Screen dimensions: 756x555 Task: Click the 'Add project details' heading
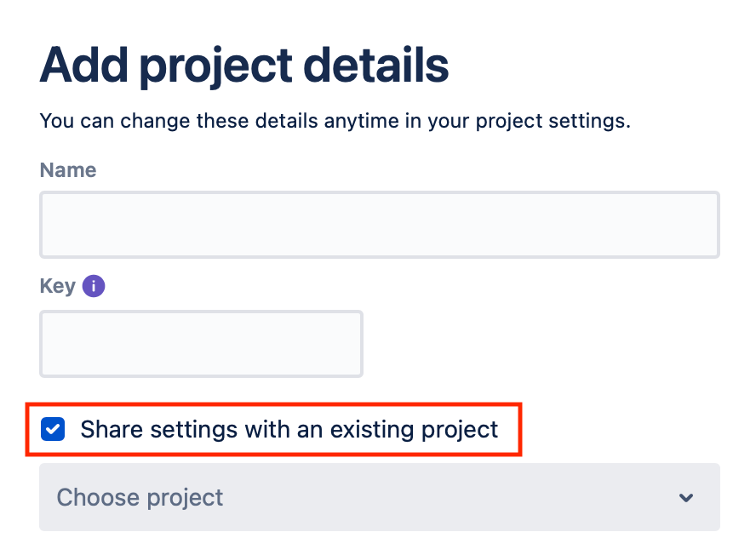click(244, 66)
